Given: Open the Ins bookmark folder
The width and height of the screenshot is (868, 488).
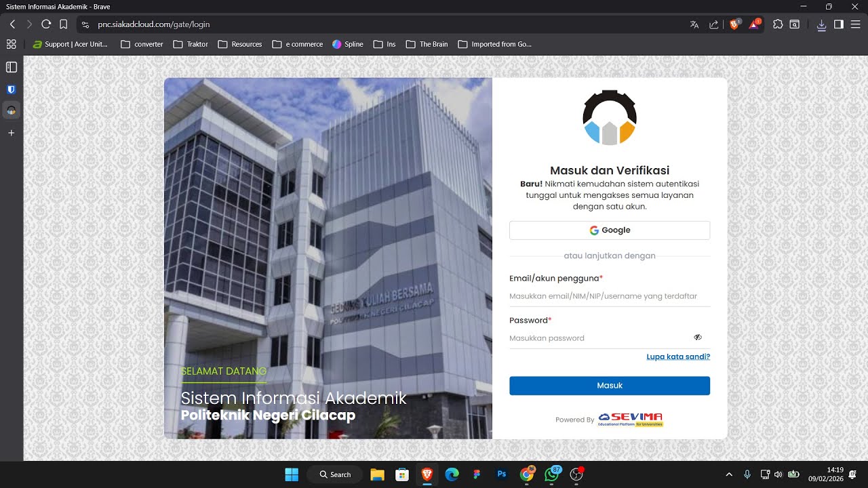Looking at the screenshot, I should coord(384,44).
